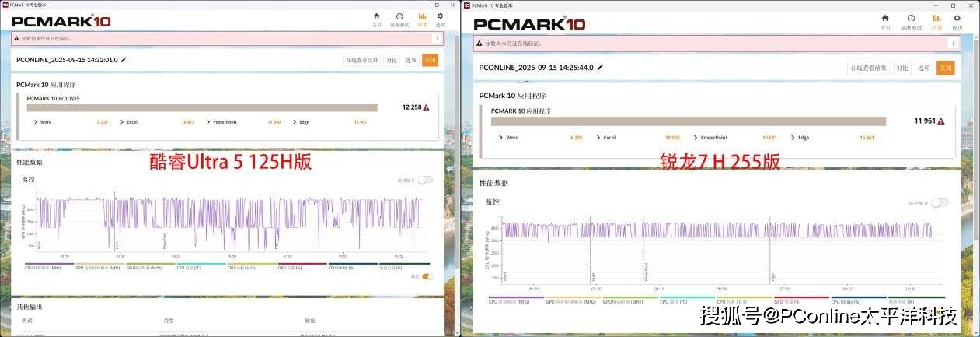
Task: Click Options button beside Compare, left window
Action: point(411,60)
